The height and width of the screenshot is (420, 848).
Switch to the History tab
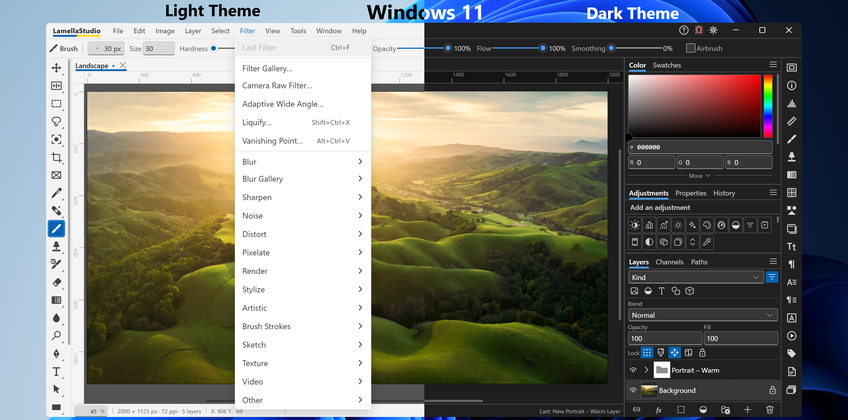[x=724, y=193]
